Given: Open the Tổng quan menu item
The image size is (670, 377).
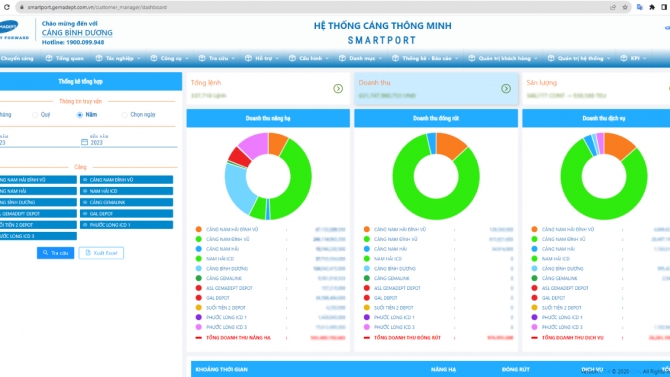Looking at the screenshot, I should click(65, 58).
